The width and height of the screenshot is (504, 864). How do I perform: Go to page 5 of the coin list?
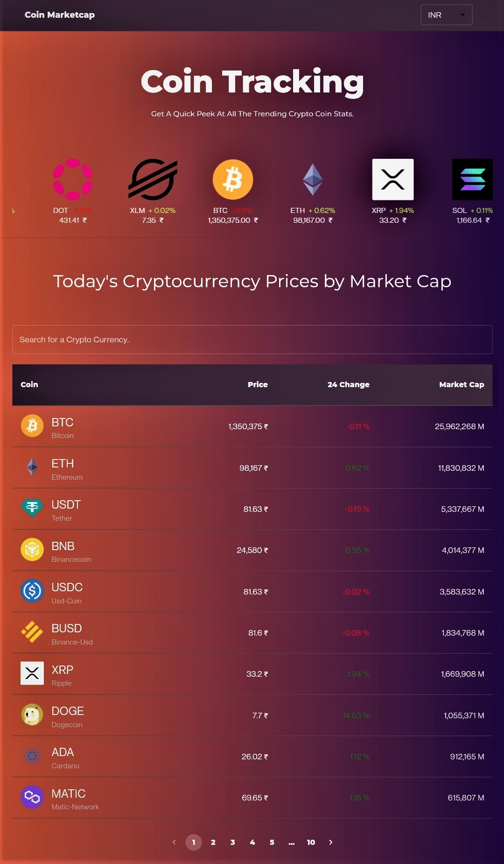coord(272,843)
